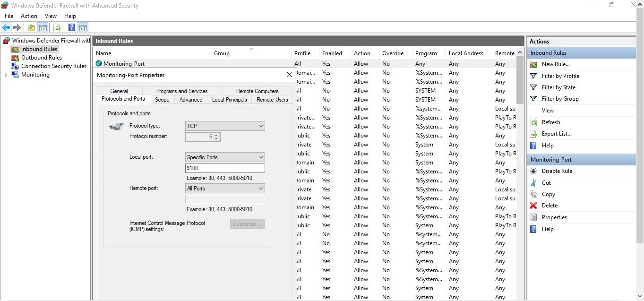Viewport: 644px width, 301px height.
Task: Click the ICMP Customize button
Action: click(247, 224)
